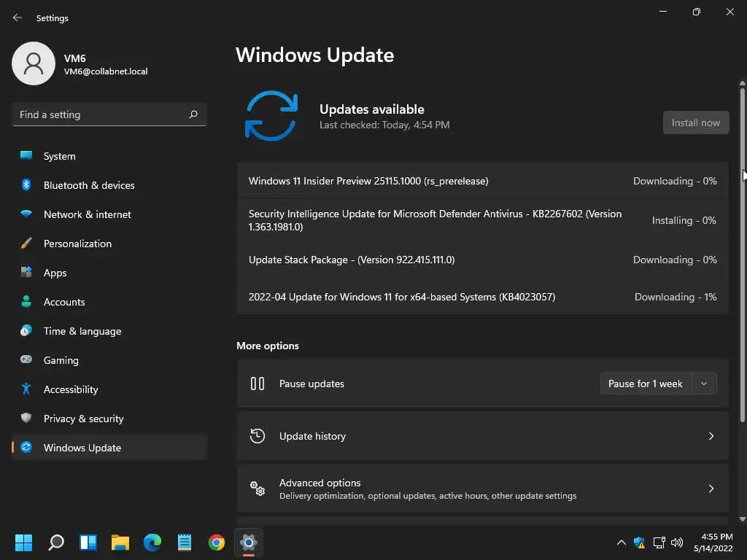Image resolution: width=747 pixels, height=560 pixels.
Task: Click the Installing - 0% status
Action: click(x=684, y=220)
